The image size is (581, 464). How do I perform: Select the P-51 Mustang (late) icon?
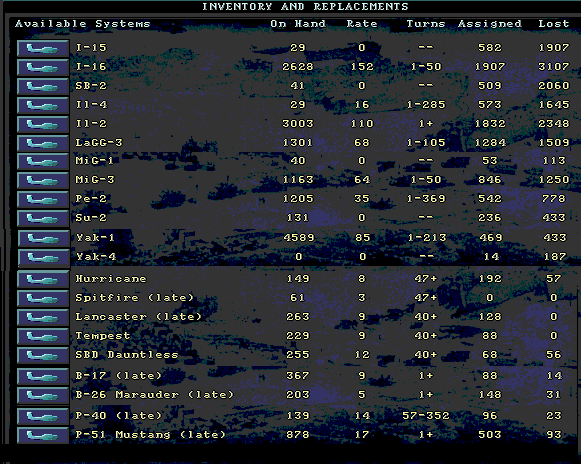point(43,435)
